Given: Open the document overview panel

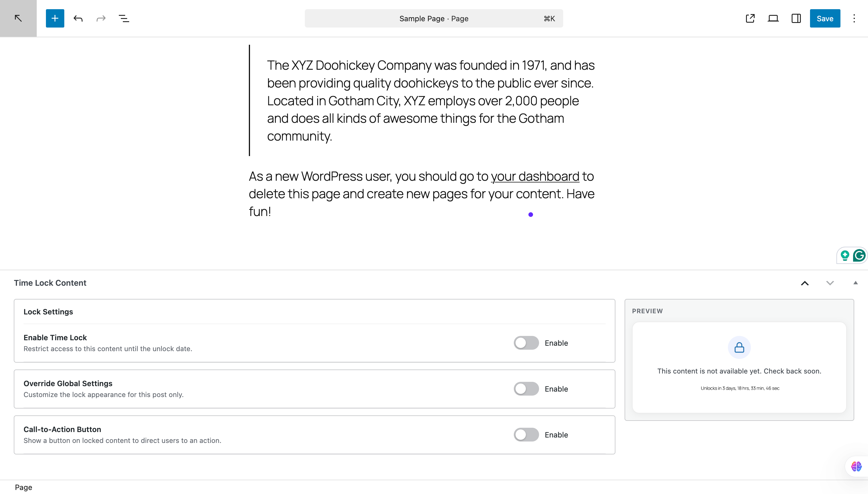Looking at the screenshot, I should [123, 18].
